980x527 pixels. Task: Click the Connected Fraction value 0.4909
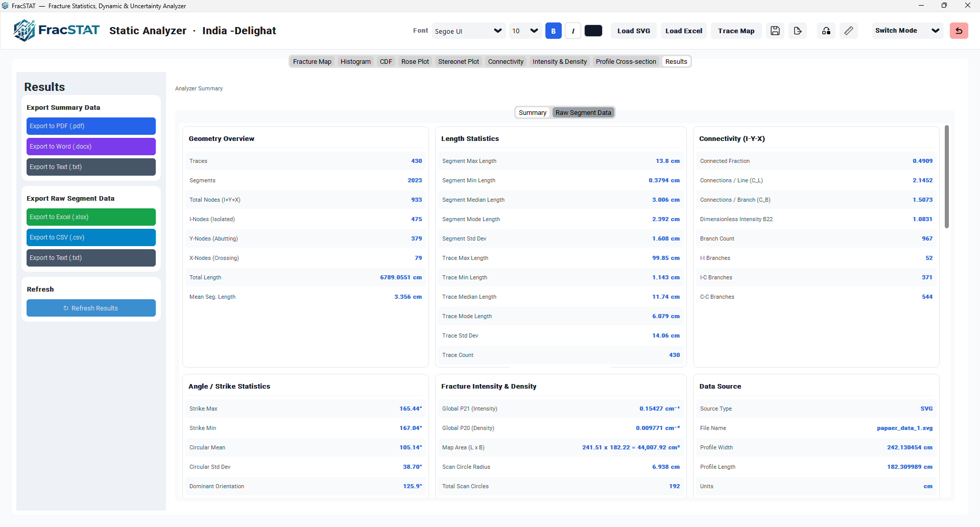tap(922, 161)
